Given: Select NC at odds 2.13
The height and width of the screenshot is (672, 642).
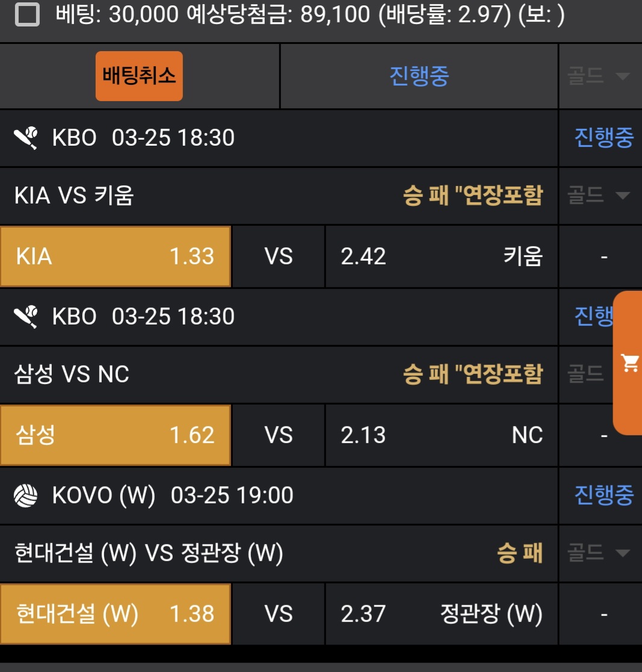Looking at the screenshot, I should (442, 435).
